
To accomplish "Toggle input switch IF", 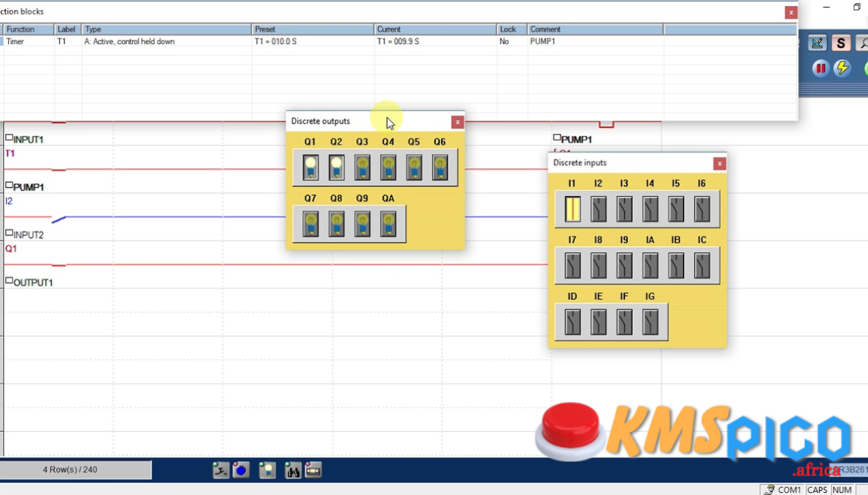I will pyautogui.click(x=624, y=322).
